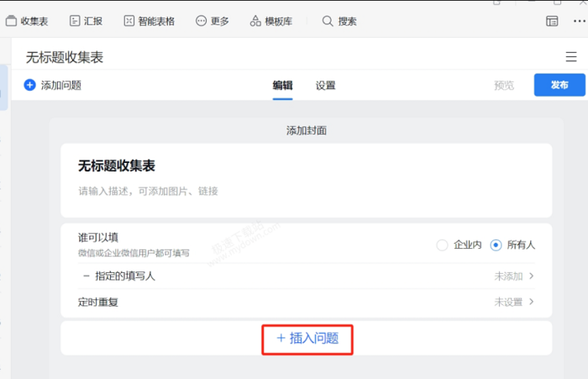Expand 指定的填写人 未添加 chevron
Image resolution: width=588 pixels, height=379 pixels.
click(531, 276)
